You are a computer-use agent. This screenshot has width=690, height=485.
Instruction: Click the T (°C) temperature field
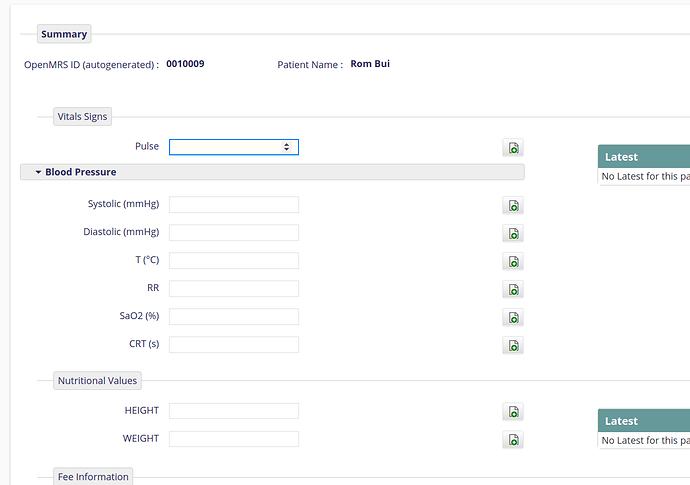click(234, 261)
